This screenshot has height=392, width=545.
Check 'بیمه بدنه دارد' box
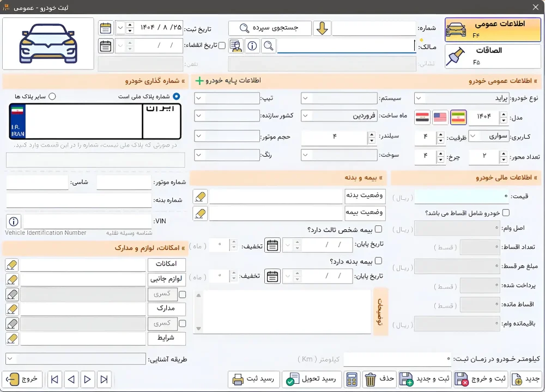pyautogui.click(x=379, y=260)
